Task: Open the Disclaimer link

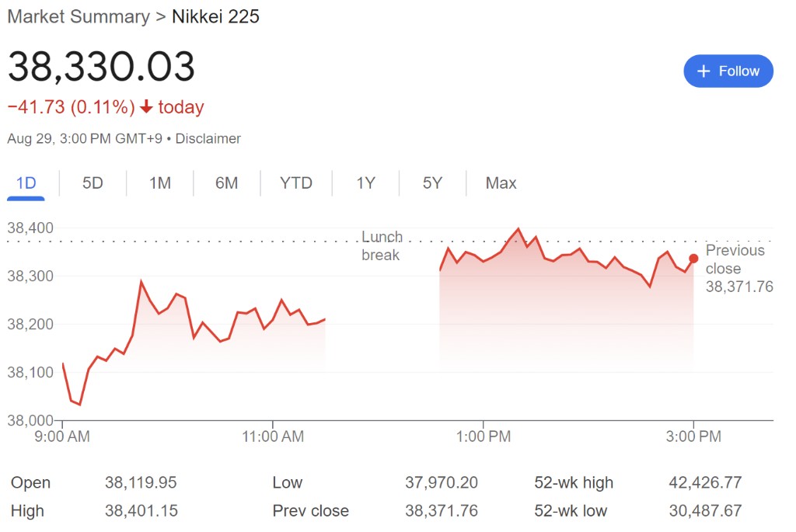Action: 208,139
